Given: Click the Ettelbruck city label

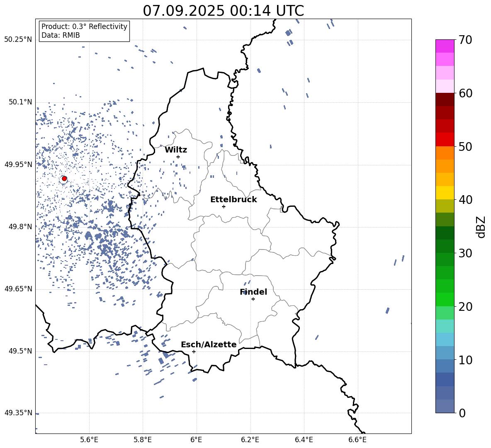Looking at the screenshot, I should (x=233, y=200).
